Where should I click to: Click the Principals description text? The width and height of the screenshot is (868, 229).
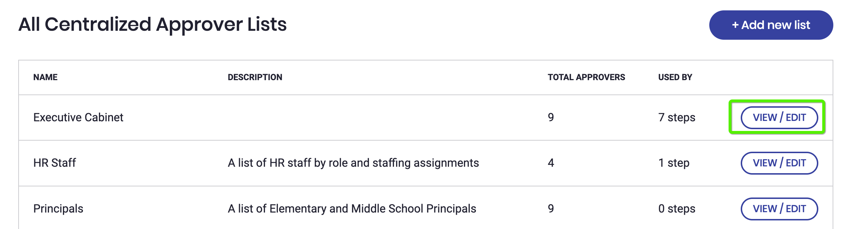pyautogui.click(x=352, y=209)
